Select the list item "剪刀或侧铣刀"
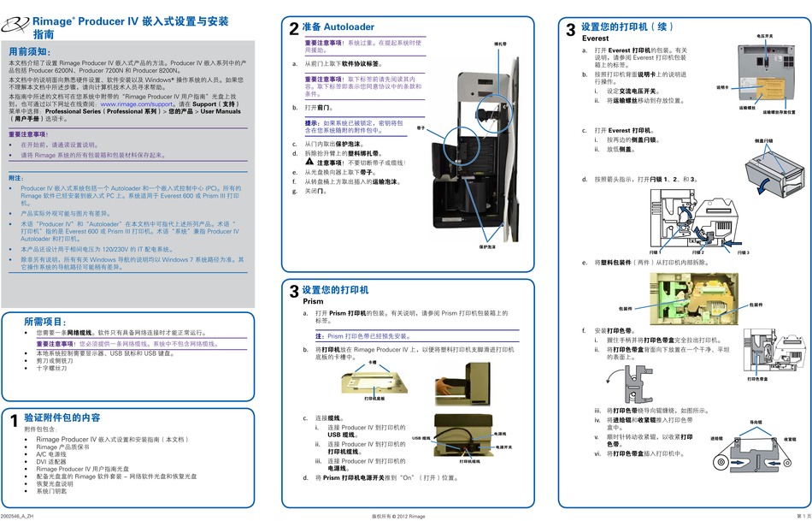 pyautogui.click(x=55, y=361)
